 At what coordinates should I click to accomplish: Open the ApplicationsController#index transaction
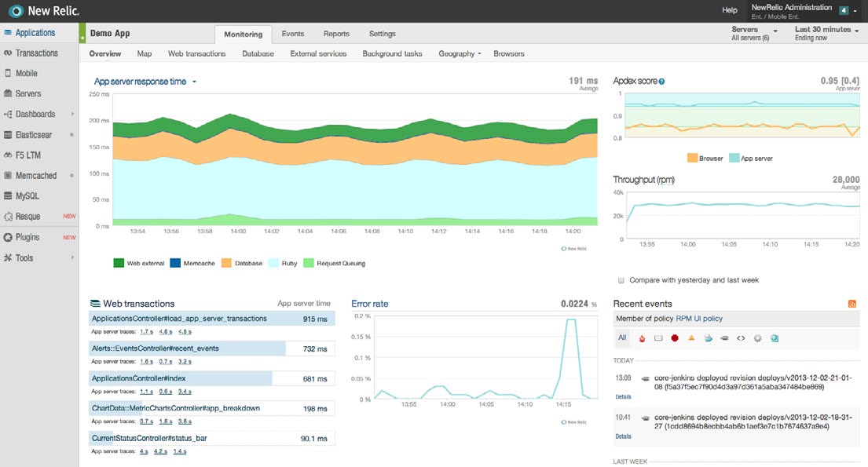[138, 378]
